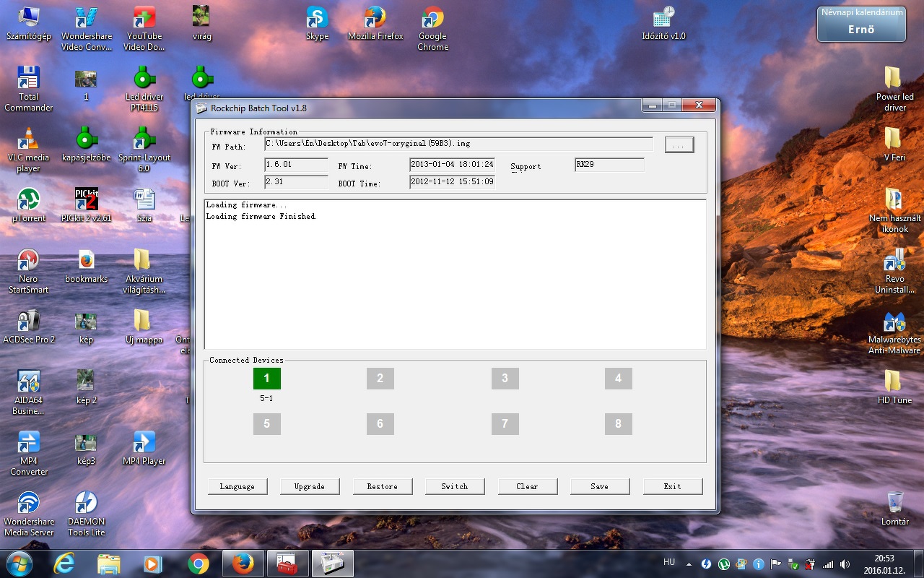
Task: Launch Wondershare Video Converter shortcut
Action: [x=87, y=29]
